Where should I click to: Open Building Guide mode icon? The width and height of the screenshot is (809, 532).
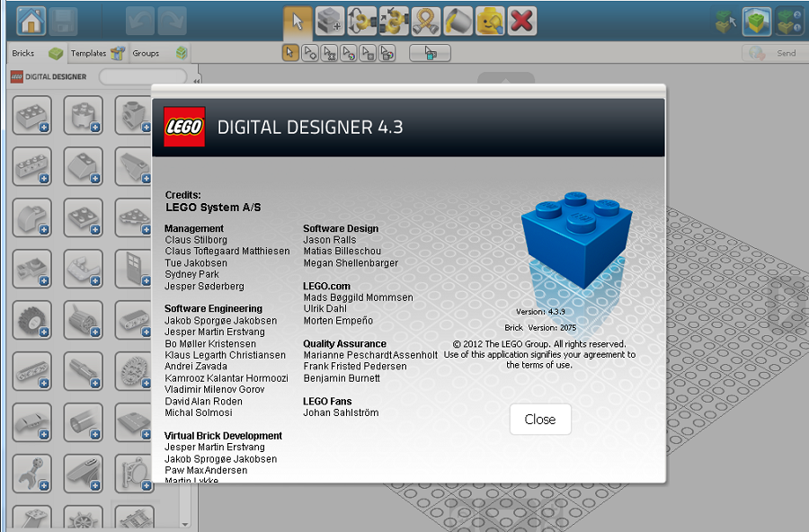pyautogui.click(x=789, y=22)
